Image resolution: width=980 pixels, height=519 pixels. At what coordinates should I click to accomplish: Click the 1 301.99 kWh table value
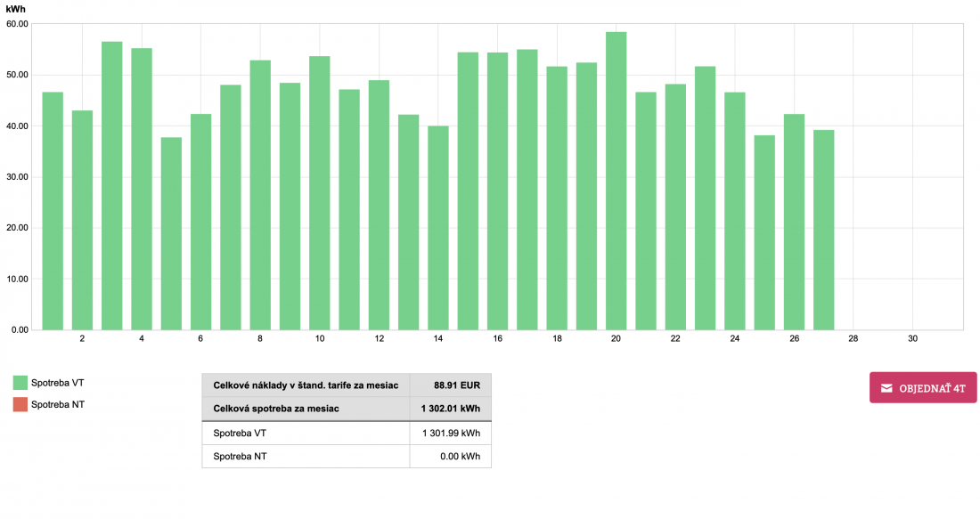click(x=451, y=433)
